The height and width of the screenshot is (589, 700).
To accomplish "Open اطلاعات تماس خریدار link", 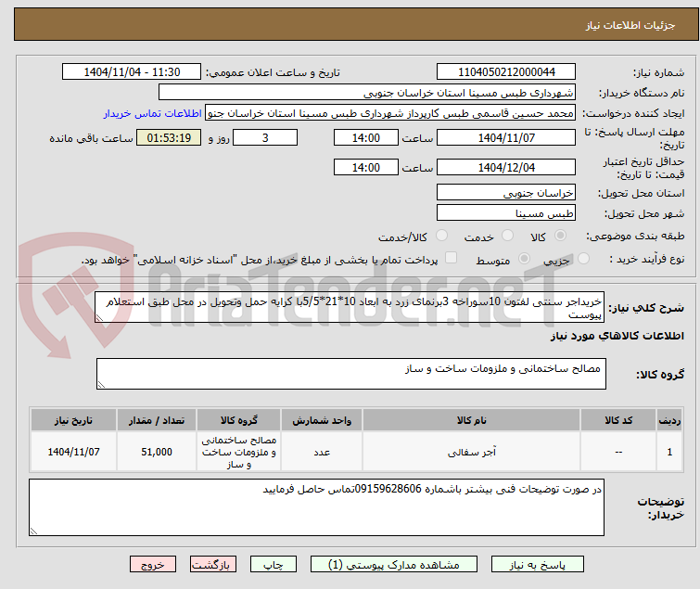I will point(153,113).
